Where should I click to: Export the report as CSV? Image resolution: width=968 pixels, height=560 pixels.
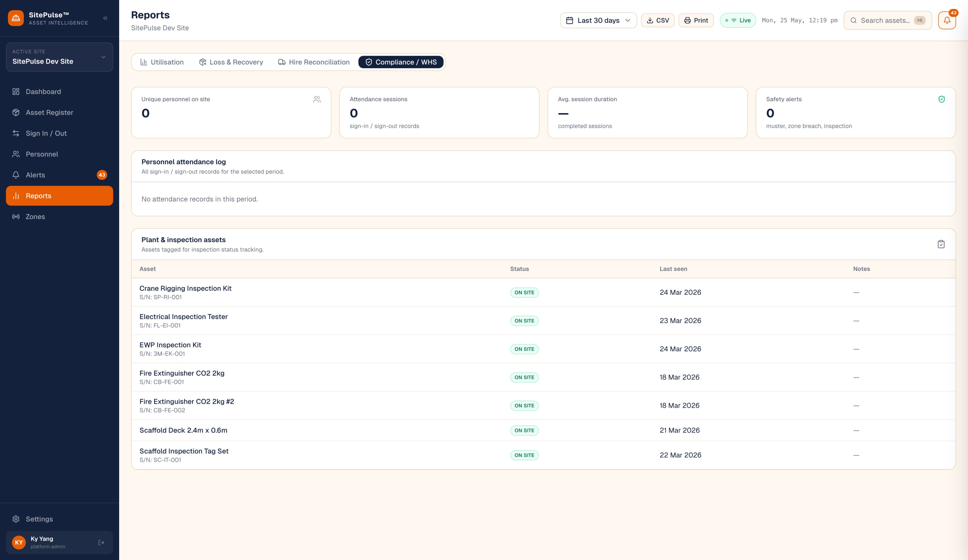(658, 20)
